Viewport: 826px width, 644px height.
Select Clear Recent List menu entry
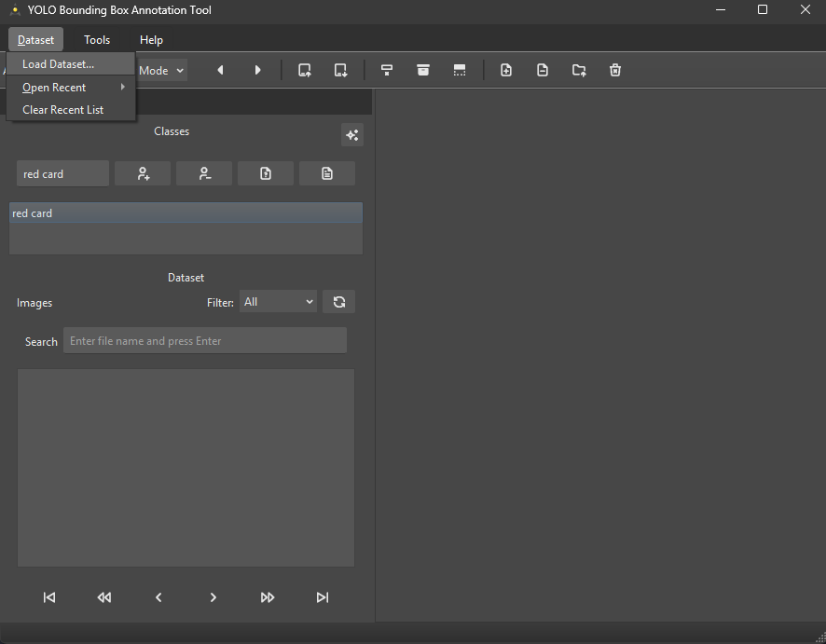(63, 110)
